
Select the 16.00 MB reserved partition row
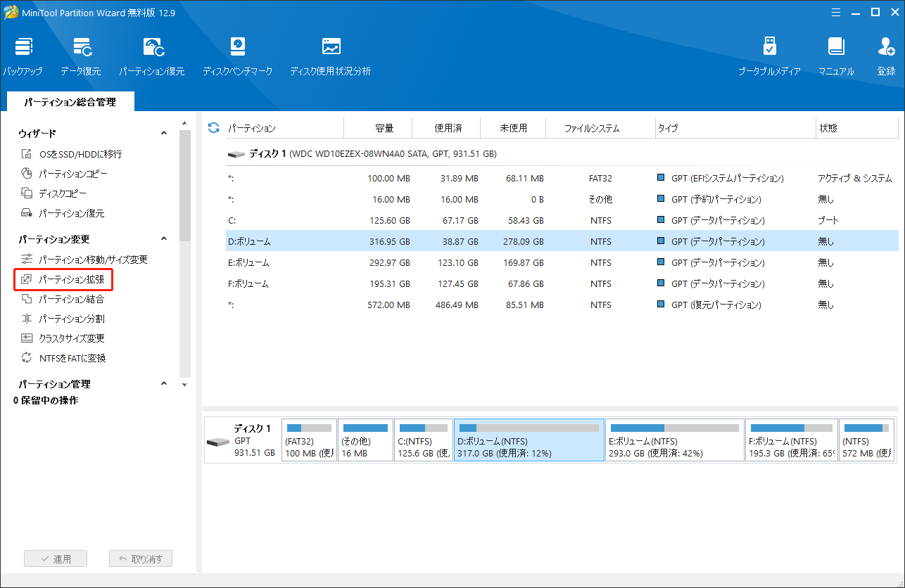[x=562, y=200]
